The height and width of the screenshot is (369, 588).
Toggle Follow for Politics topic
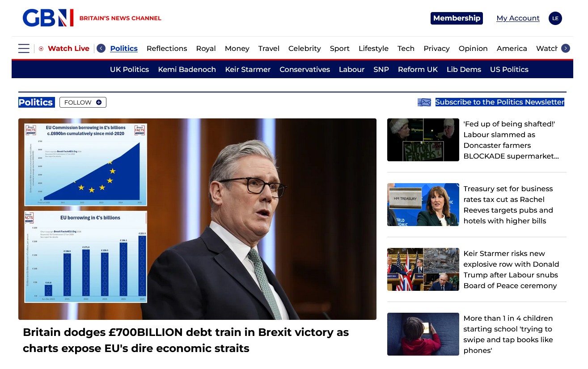(x=83, y=102)
